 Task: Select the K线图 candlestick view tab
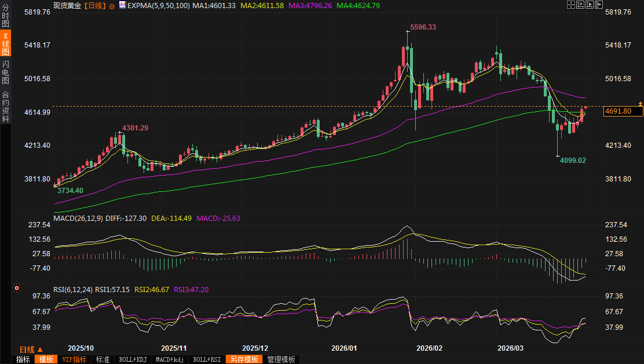pos(5,43)
